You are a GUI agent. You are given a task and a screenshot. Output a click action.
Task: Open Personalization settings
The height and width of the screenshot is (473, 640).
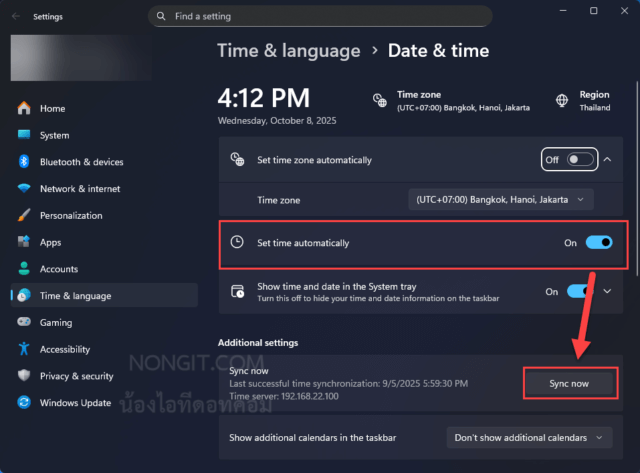coord(104,215)
